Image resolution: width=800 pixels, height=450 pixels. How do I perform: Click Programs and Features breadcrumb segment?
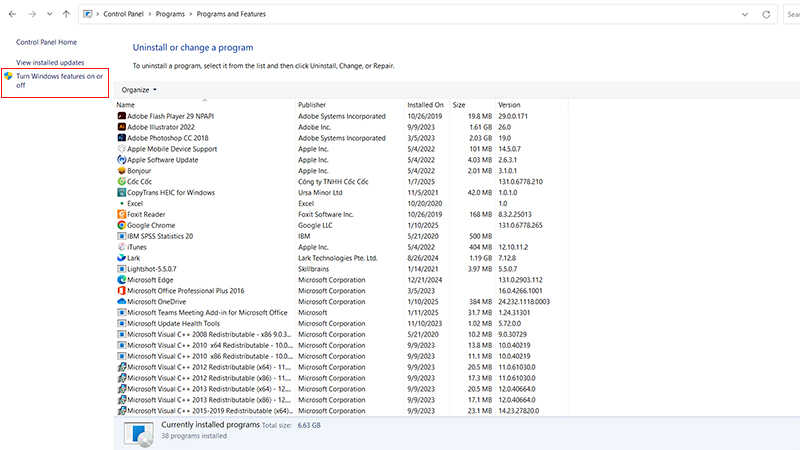(x=231, y=14)
